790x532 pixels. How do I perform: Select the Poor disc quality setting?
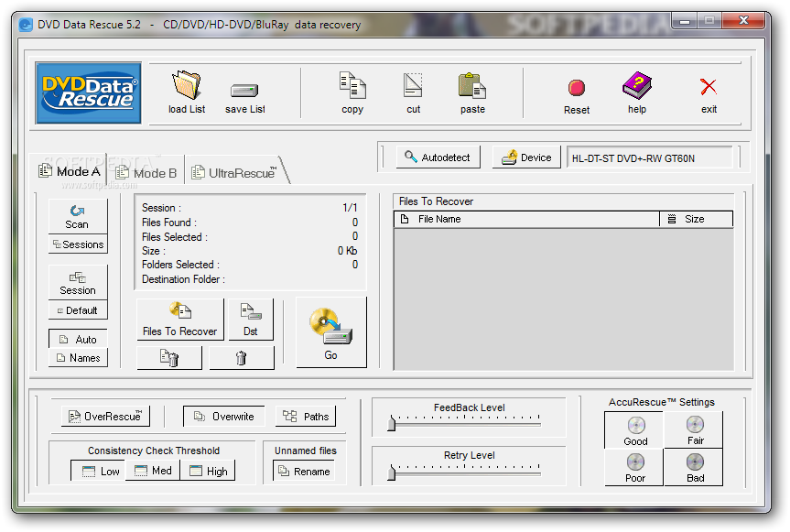click(633, 468)
